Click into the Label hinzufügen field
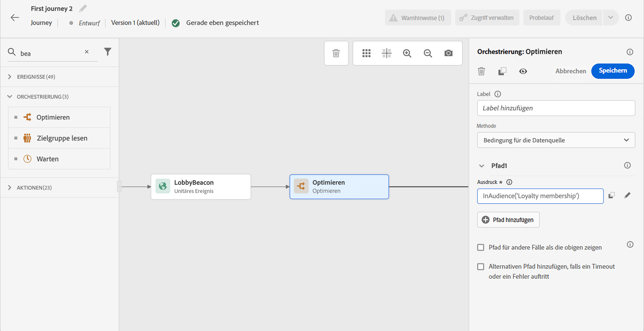This screenshot has width=644, height=331. 556,108
